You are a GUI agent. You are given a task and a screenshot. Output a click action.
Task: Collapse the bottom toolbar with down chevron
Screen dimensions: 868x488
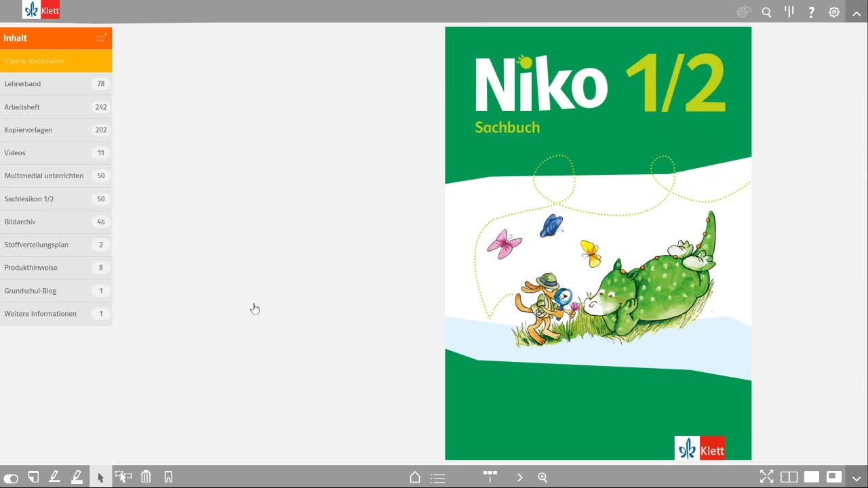(x=856, y=478)
